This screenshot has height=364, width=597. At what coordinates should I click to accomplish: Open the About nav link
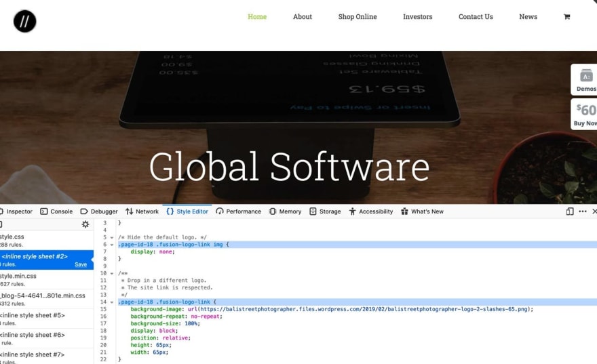coord(303,17)
